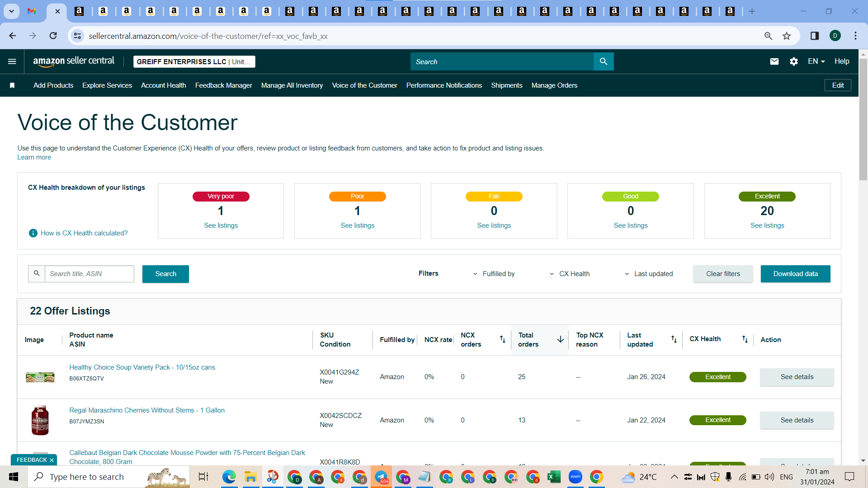Open Feedback Manager
Viewport: 868px width, 488px height.
pyautogui.click(x=224, y=85)
